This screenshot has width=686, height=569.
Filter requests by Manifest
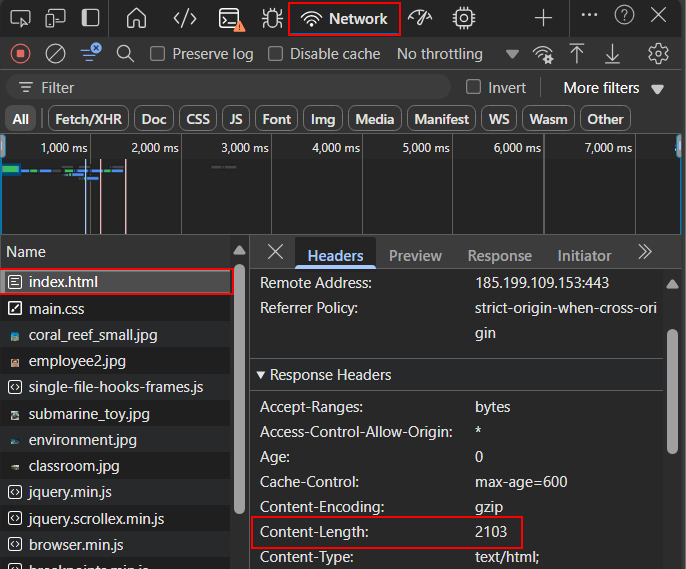tap(441, 119)
